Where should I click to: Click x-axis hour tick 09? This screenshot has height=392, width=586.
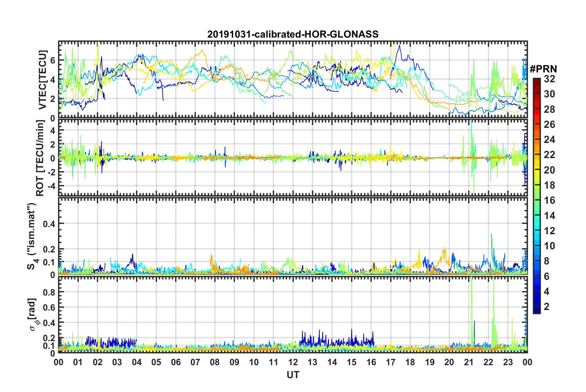[x=234, y=362]
